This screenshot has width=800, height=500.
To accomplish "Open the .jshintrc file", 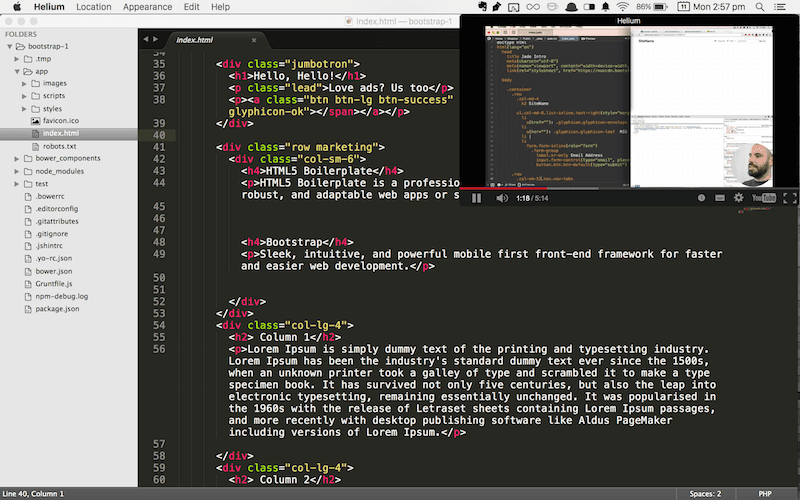I will coord(49,245).
